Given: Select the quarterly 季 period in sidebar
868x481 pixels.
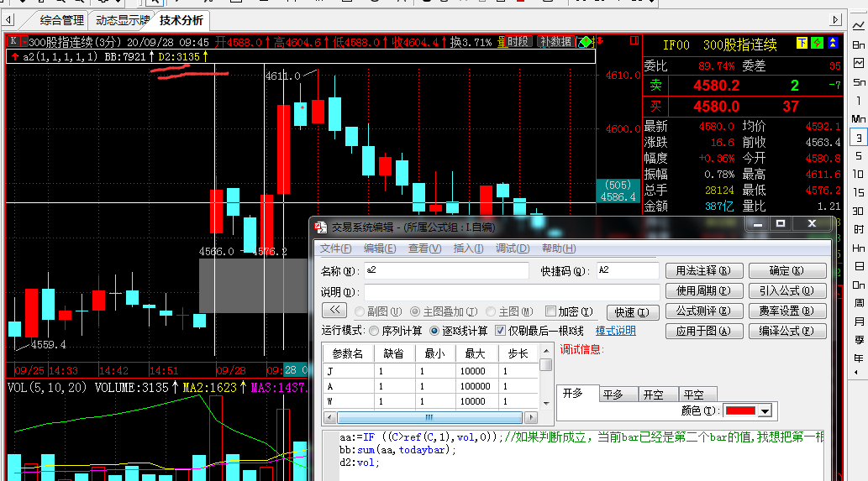Looking at the screenshot, I should pyautogui.click(x=859, y=340).
